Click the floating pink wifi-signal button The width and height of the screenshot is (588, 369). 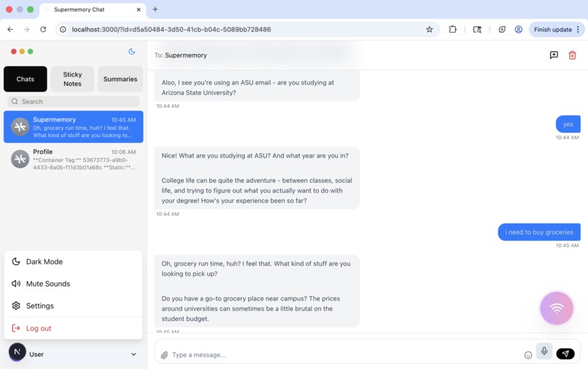(x=557, y=308)
